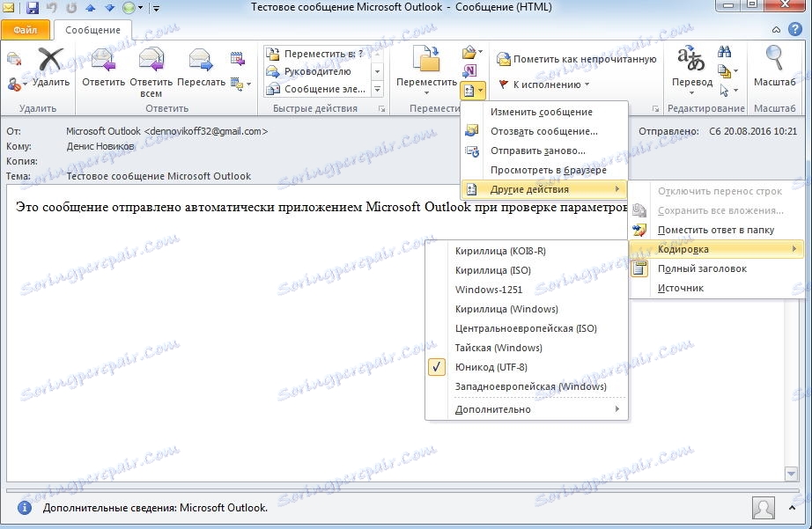Click the Save icon in quick access toolbar

[x=33, y=7]
